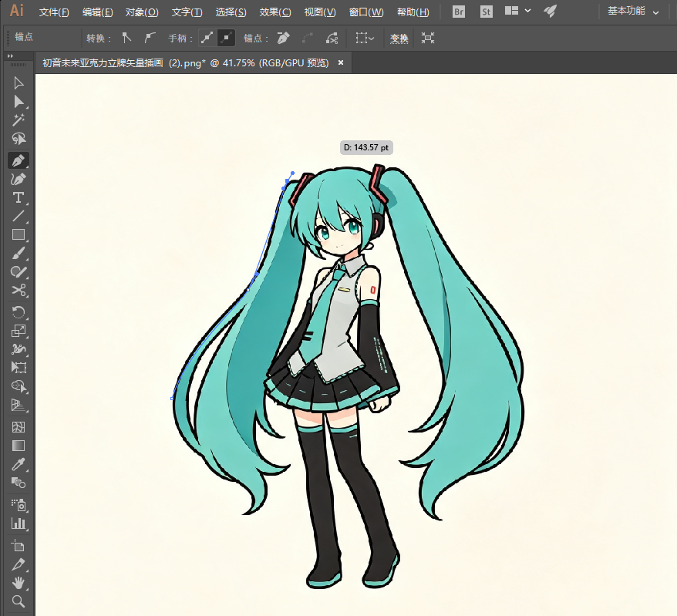Open the 基本功能 workspace switcher
The height and width of the screenshot is (616, 677).
click(633, 11)
